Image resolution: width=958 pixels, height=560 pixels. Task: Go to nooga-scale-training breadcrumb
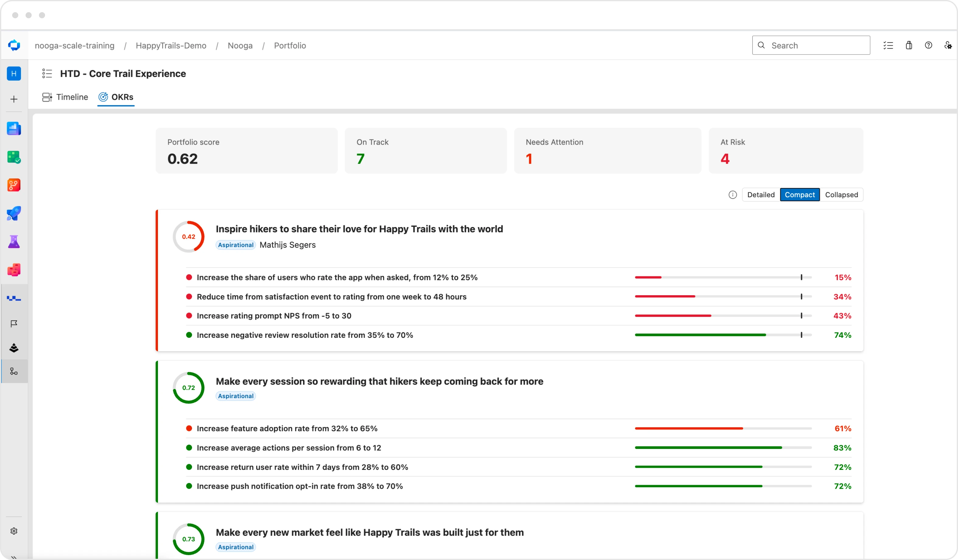coord(75,45)
